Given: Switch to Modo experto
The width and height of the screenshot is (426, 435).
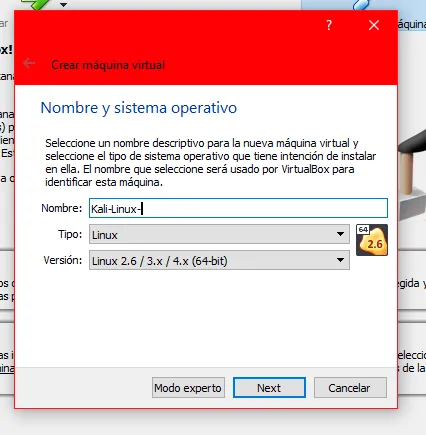Looking at the screenshot, I should tap(188, 388).
